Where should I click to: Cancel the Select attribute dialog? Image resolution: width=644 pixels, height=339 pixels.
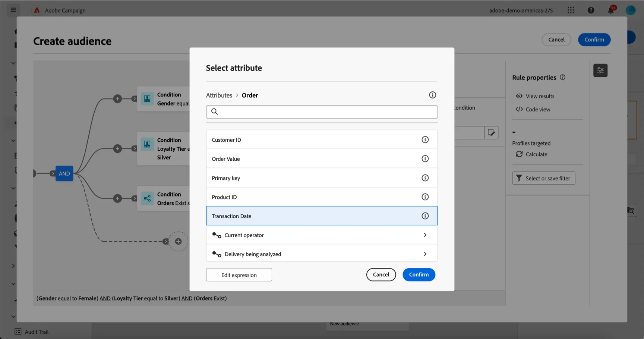[381, 274]
